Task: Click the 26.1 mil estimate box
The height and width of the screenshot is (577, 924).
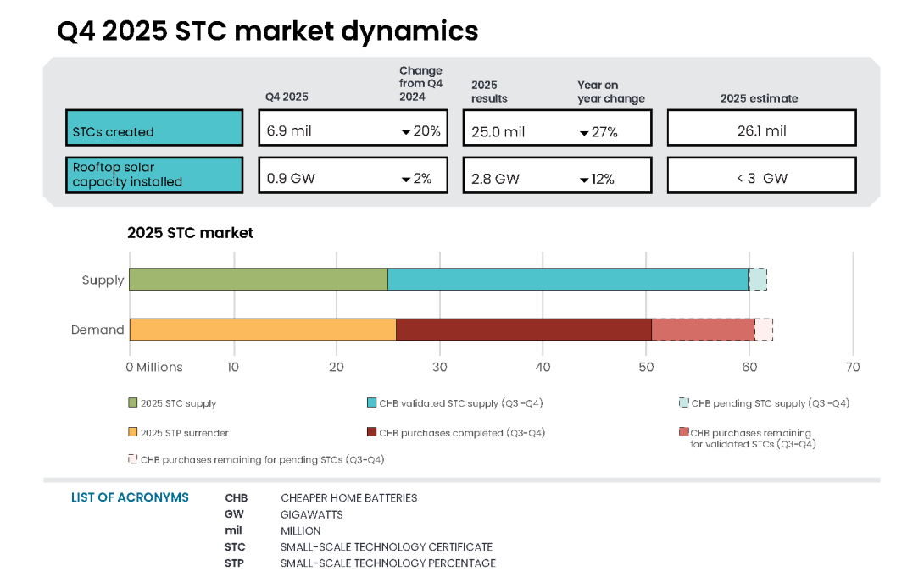Action: (760, 127)
